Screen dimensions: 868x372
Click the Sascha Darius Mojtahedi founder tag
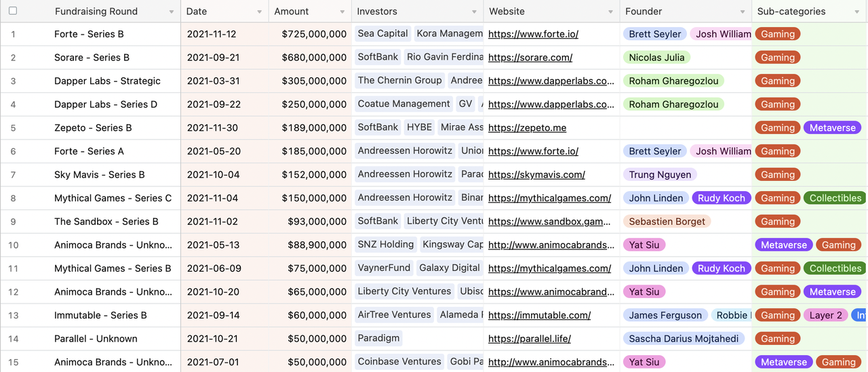[x=683, y=339]
